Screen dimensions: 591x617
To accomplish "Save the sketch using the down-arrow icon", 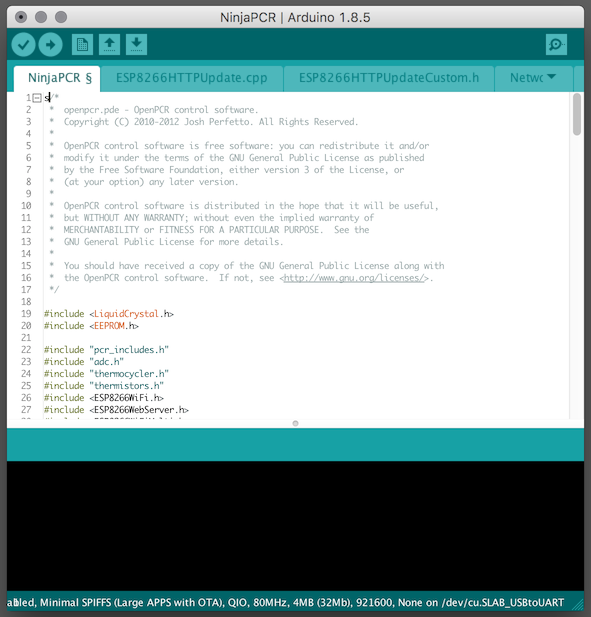I will [136, 44].
